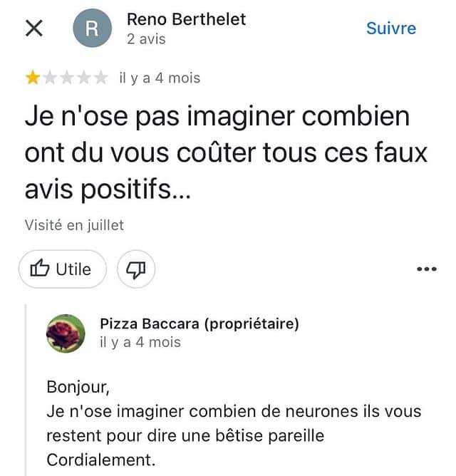456x476 pixels.
Task: Click the second grey rating star
Action: [50, 78]
